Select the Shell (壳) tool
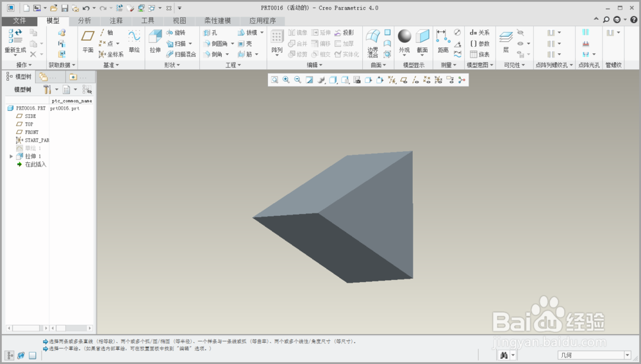This screenshot has width=641, height=364. tap(245, 44)
